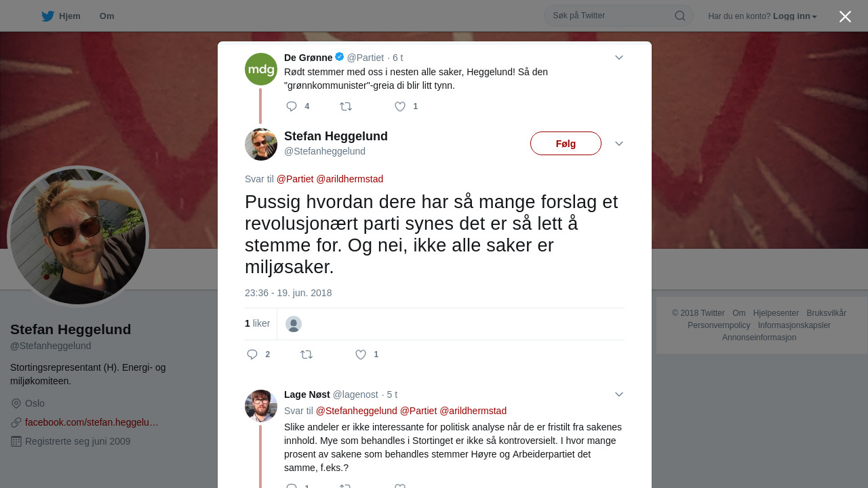Go to the Om menu item
Screen dimensions: 868x488
pyautogui.click(x=106, y=16)
